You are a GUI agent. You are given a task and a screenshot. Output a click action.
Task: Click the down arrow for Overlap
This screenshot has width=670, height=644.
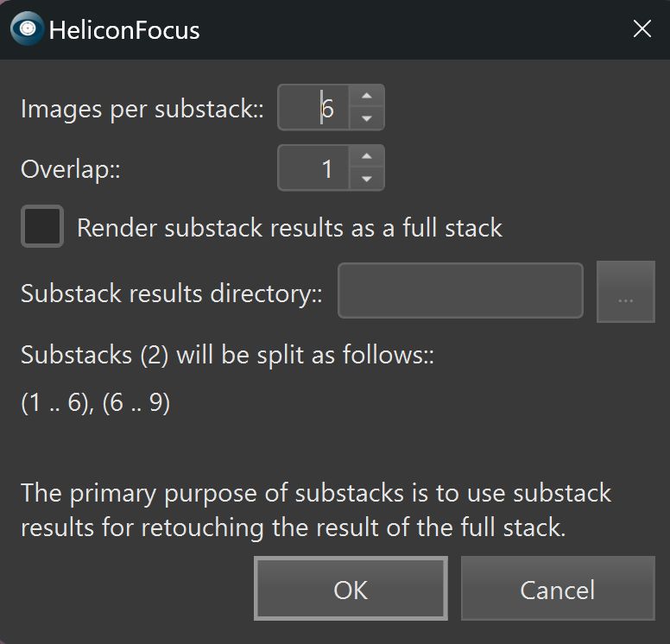(x=367, y=179)
